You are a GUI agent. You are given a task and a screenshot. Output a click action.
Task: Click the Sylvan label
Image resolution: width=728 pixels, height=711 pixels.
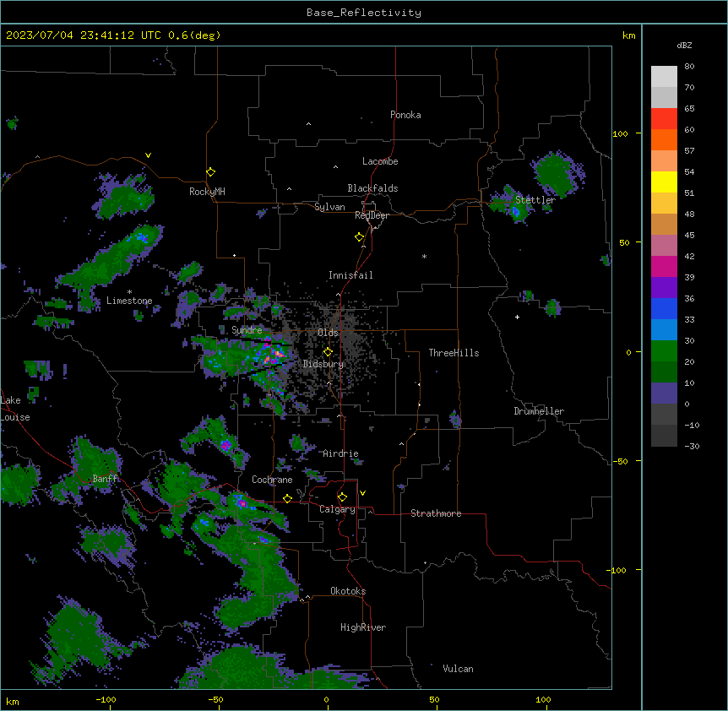(x=329, y=207)
